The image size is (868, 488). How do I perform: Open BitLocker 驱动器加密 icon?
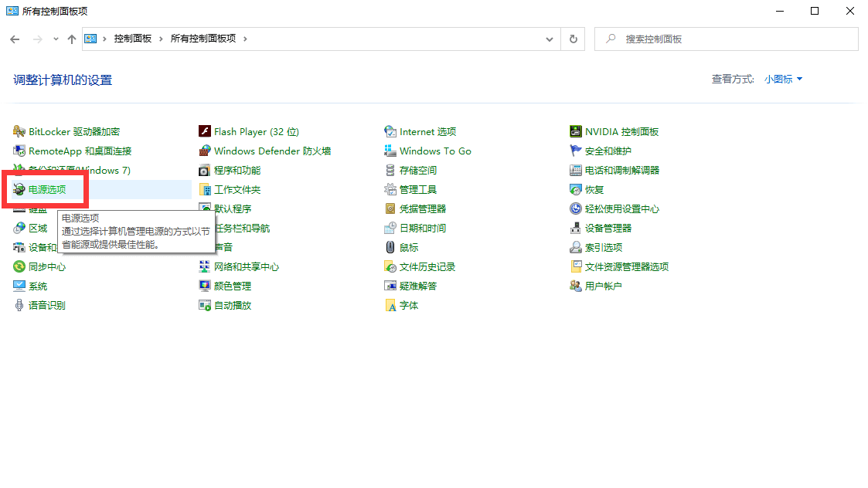(x=19, y=132)
